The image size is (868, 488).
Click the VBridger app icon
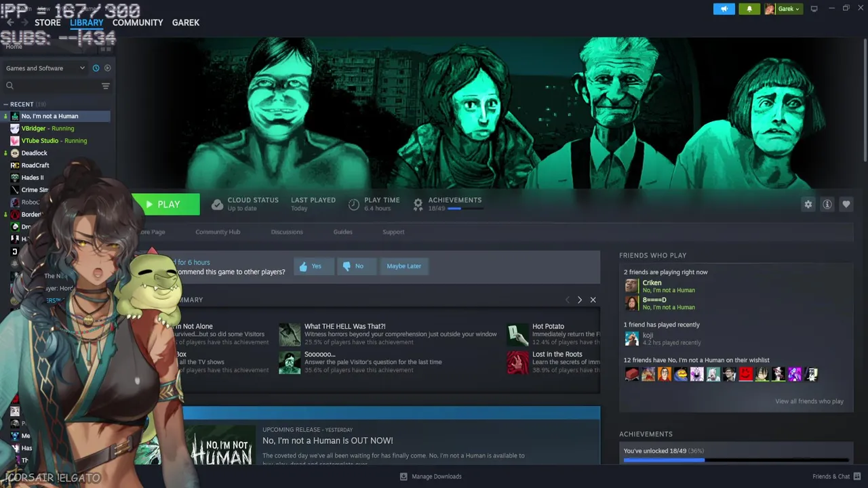tap(15, 128)
